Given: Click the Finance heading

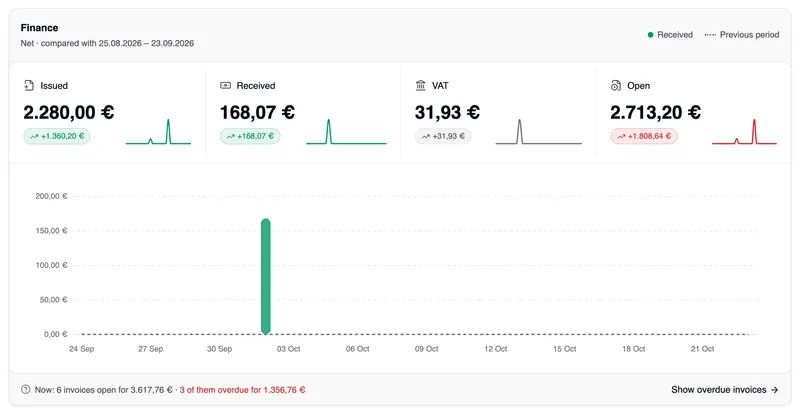Looking at the screenshot, I should (x=39, y=28).
